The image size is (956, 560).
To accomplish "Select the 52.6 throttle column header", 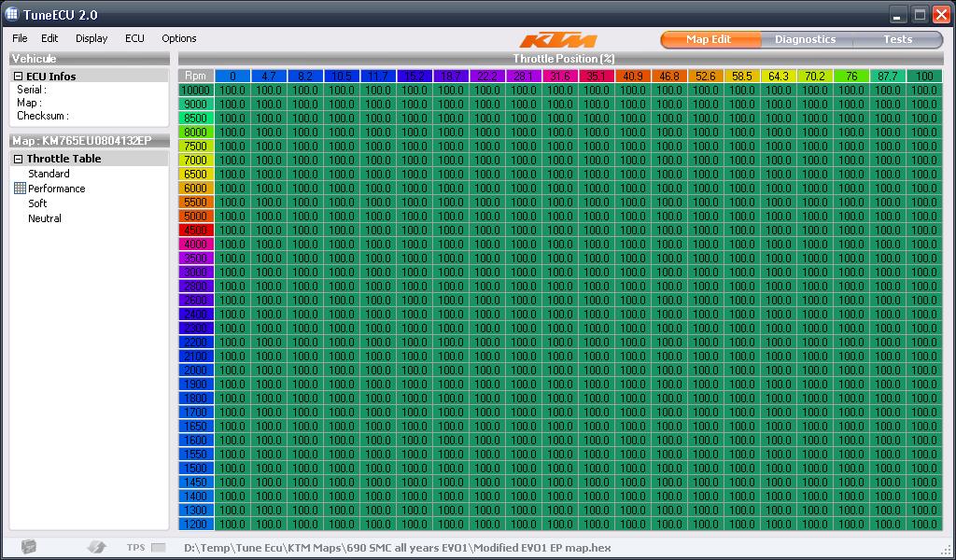I will coord(706,77).
